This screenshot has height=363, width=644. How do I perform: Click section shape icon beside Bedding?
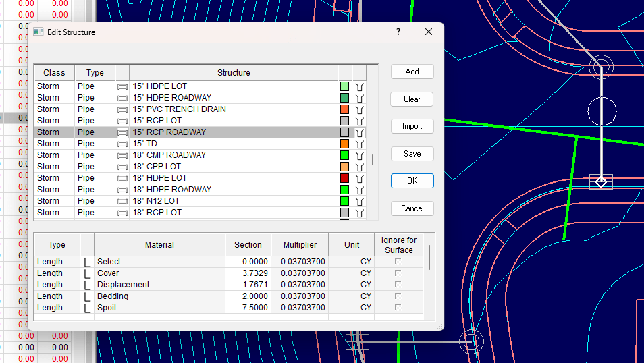[x=87, y=296]
